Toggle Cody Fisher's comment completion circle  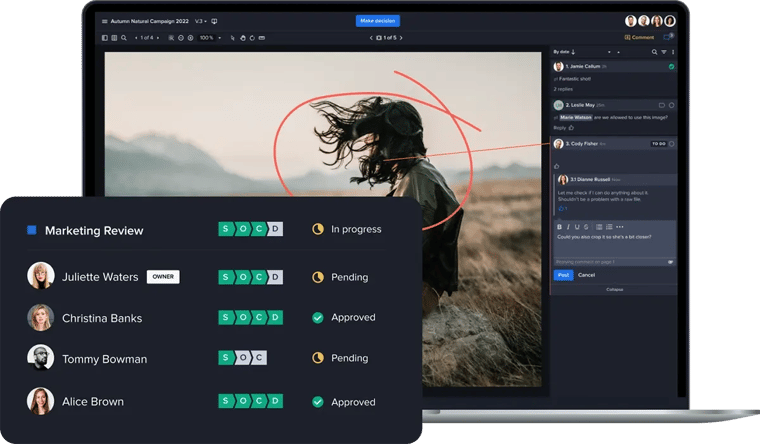click(672, 144)
